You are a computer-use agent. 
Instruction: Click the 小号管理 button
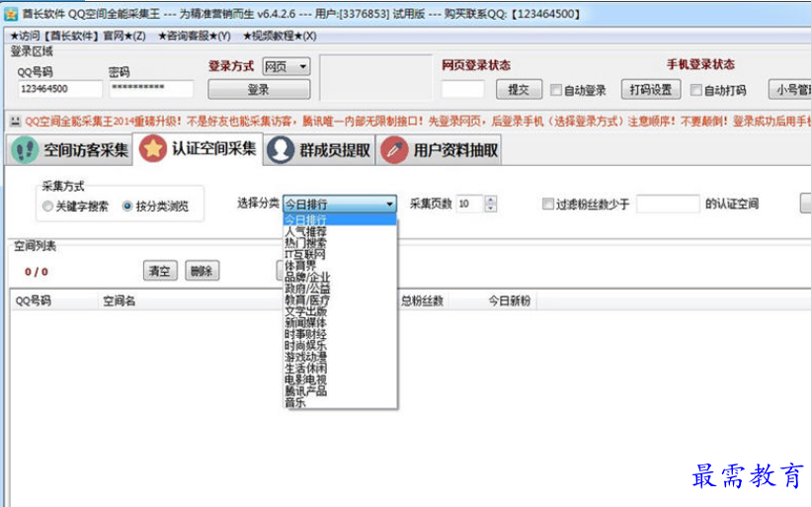(791, 89)
